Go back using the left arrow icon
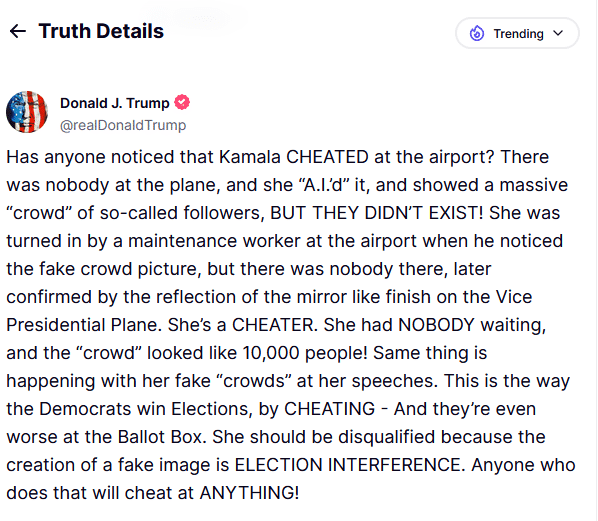The height and width of the screenshot is (521, 598). click(x=18, y=31)
